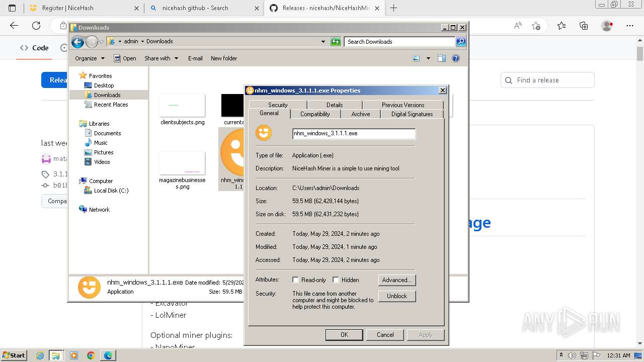
Task: Open Music library
Action: pos(101,143)
